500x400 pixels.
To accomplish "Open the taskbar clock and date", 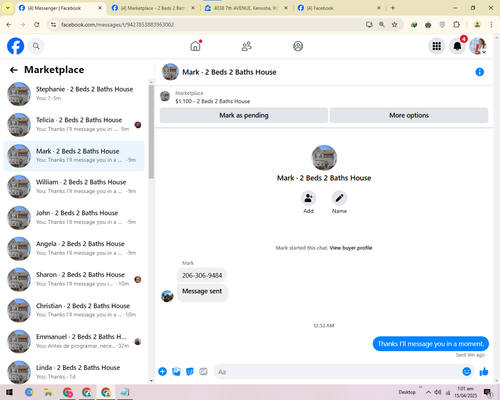I will click(466, 392).
